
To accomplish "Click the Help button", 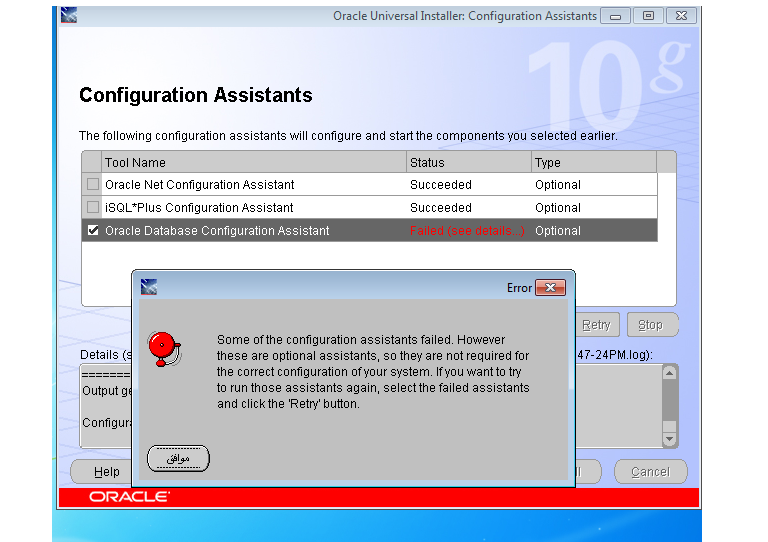I will point(107,472).
